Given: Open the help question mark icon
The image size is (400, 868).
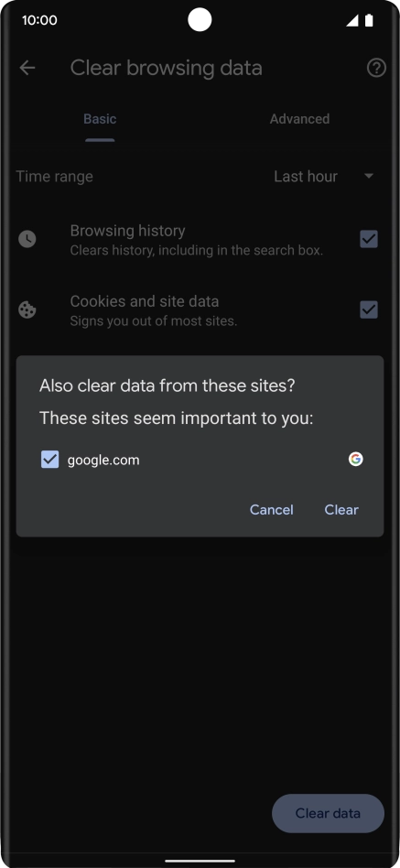Looking at the screenshot, I should pos(376,68).
